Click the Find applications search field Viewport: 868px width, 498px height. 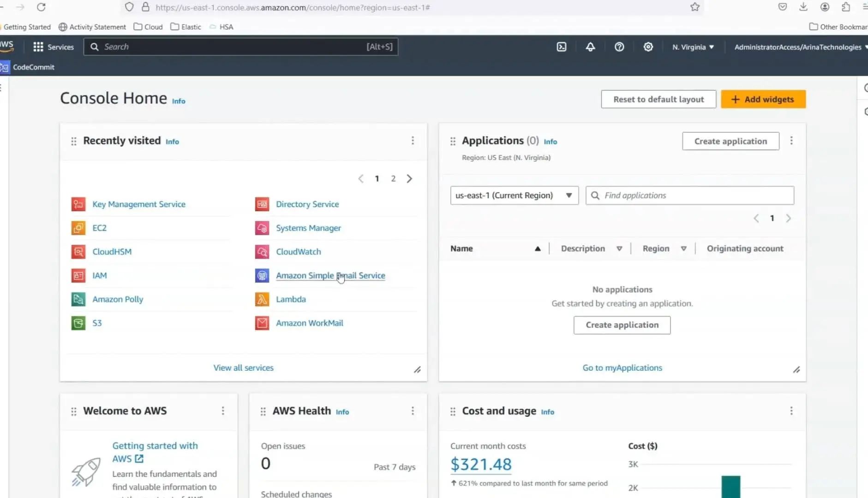(x=689, y=196)
